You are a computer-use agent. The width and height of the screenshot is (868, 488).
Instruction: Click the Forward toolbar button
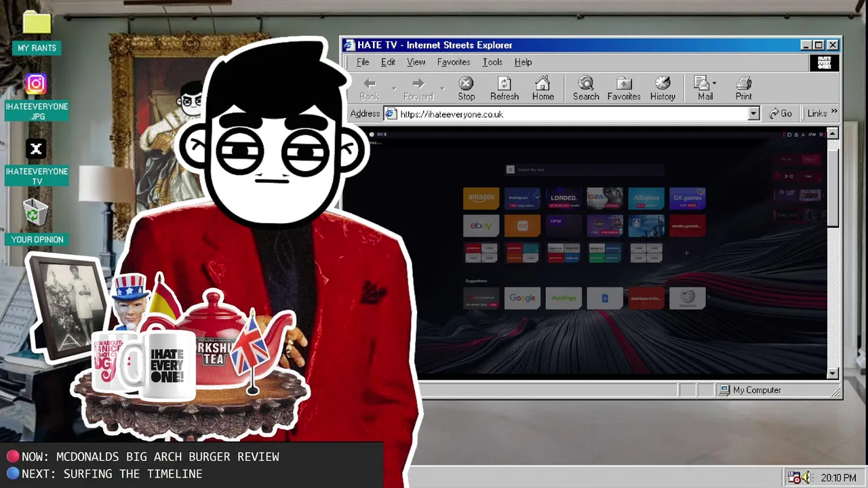pyautogui.click(x=418, y=89)
